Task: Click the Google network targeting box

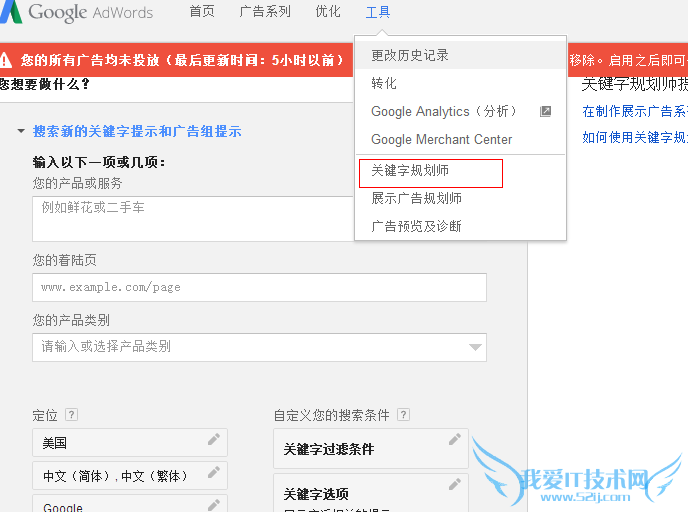Action: pyautogui.click(x=130, y=504)
